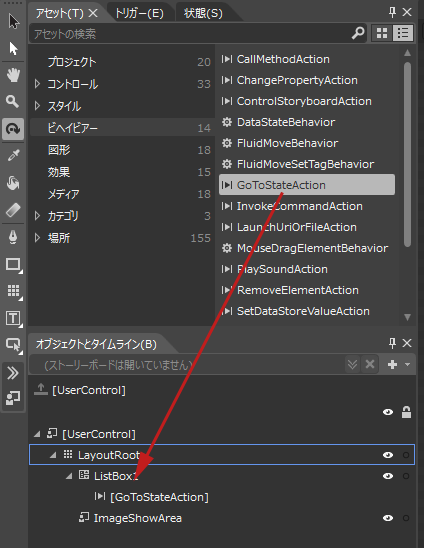The height and width of the screenshot is (548, 424).
Task: Select the Rectangle shape tool
Action: pos(13,264)
